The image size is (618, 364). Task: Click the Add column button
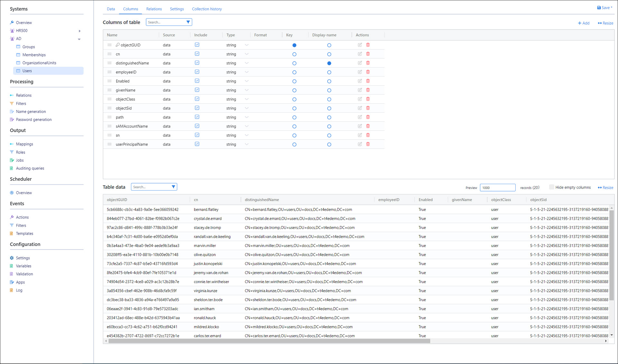[584, 23]
